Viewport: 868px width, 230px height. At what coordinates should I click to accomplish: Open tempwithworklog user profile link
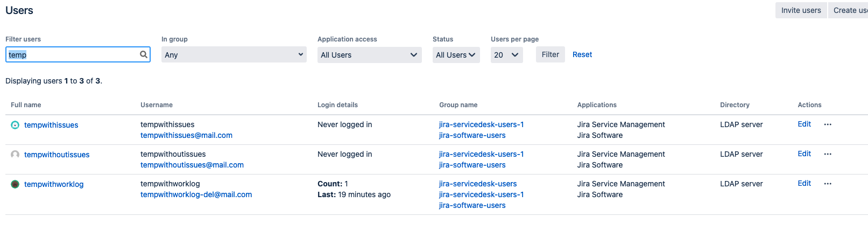(x=54, y=184)
